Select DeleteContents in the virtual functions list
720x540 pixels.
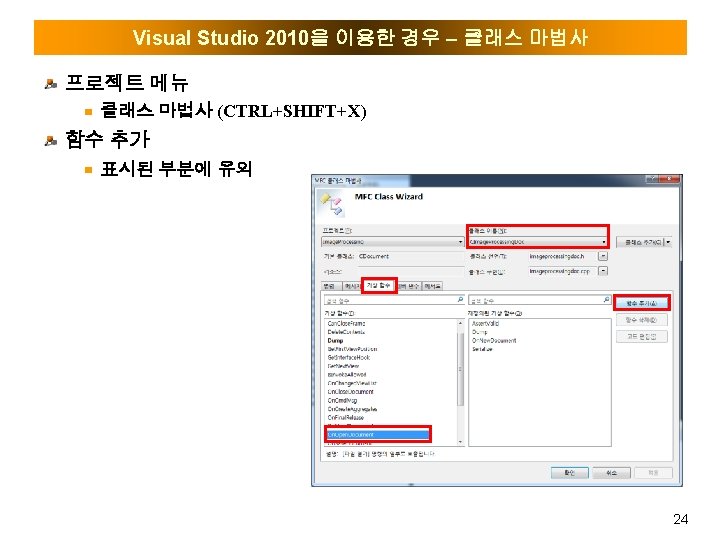[347, 332]
